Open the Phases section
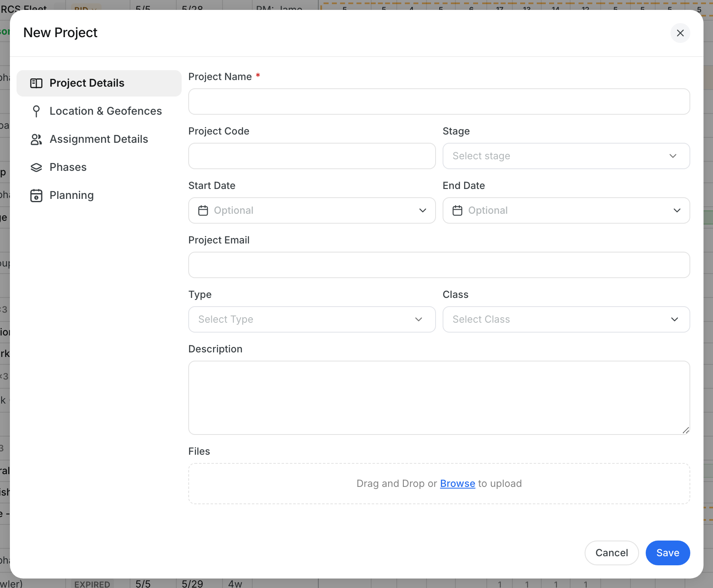 [99, 168]
